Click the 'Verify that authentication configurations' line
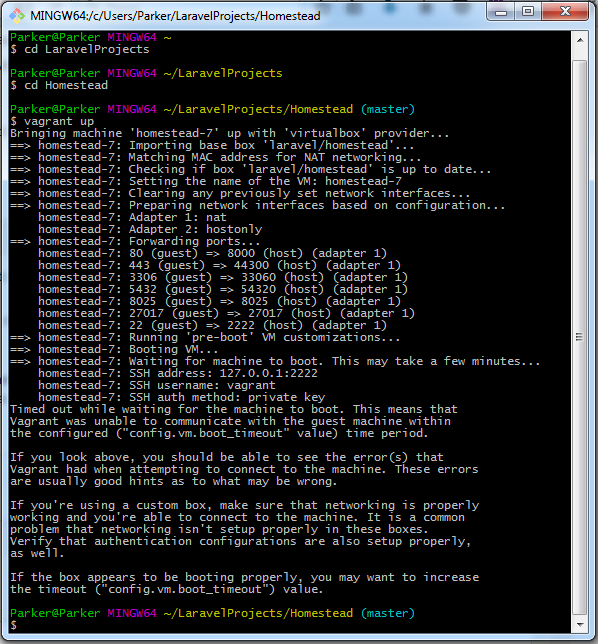 pyautogui.click(x=241, y=541)
